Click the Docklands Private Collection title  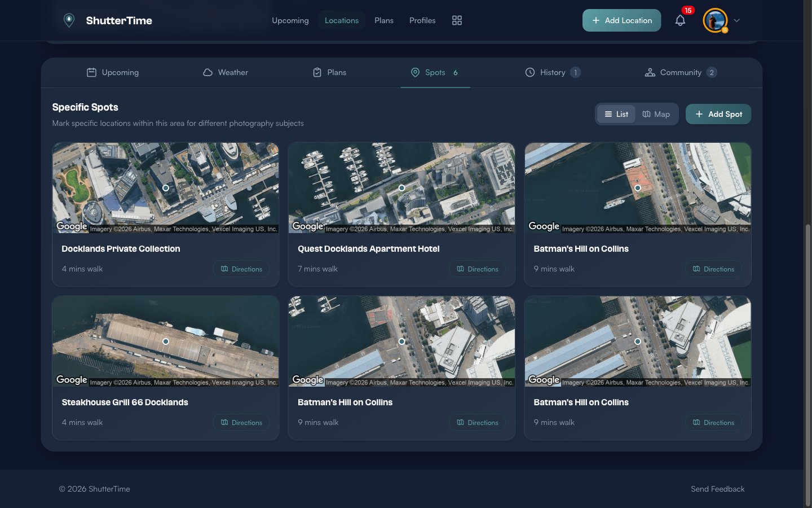pos(121,249)
